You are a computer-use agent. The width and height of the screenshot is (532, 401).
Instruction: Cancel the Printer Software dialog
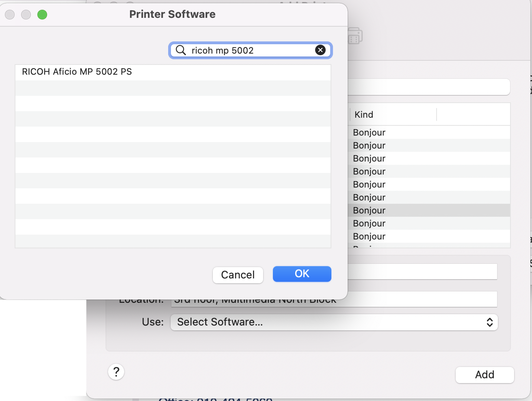pos(238,275)
